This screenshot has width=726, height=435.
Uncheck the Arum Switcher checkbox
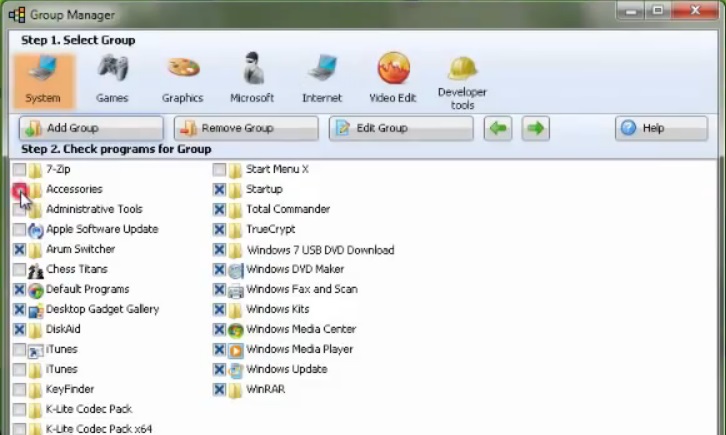[19, 249]
